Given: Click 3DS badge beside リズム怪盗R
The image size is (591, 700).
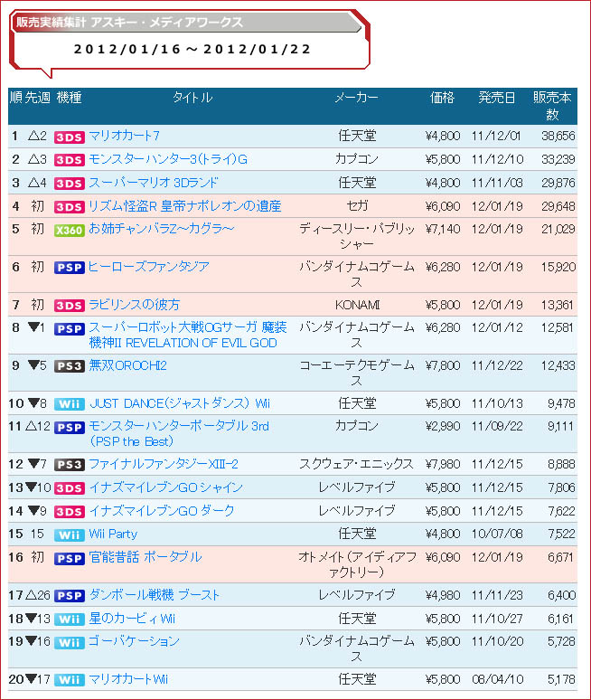Looking at the screenshot, I should (70, 207).
